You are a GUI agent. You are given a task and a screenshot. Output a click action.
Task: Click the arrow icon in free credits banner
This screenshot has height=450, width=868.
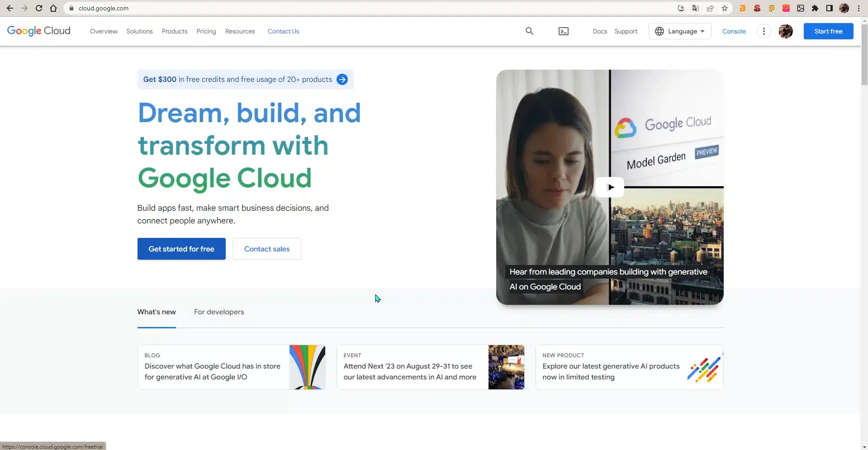click(342, 80)
